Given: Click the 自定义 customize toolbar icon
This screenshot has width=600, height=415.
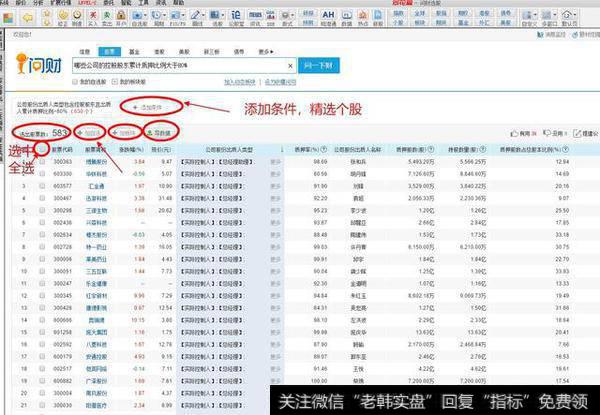Looking at the screenshot, I should 528,18.
